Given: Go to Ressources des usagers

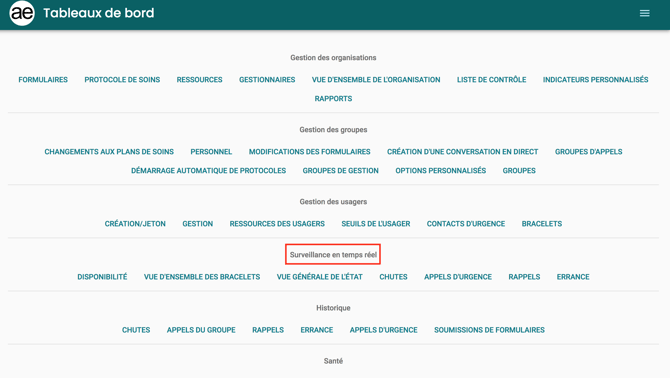Looking at the screenshot, I should [x=277, y=224].
